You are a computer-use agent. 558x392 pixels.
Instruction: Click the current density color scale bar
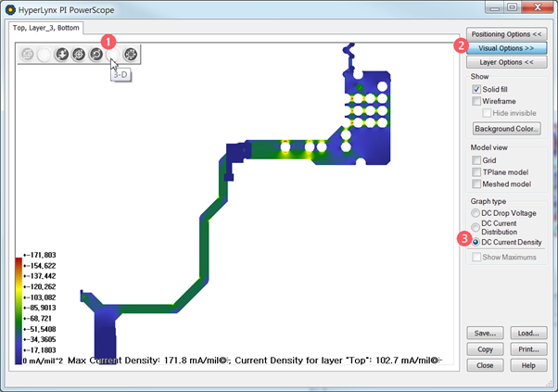tap(19, 310)
